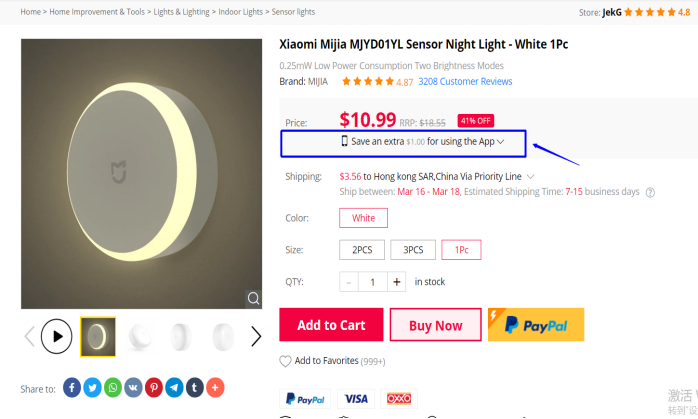
Task: Share product on Facebook
Action: coord(72,387)
